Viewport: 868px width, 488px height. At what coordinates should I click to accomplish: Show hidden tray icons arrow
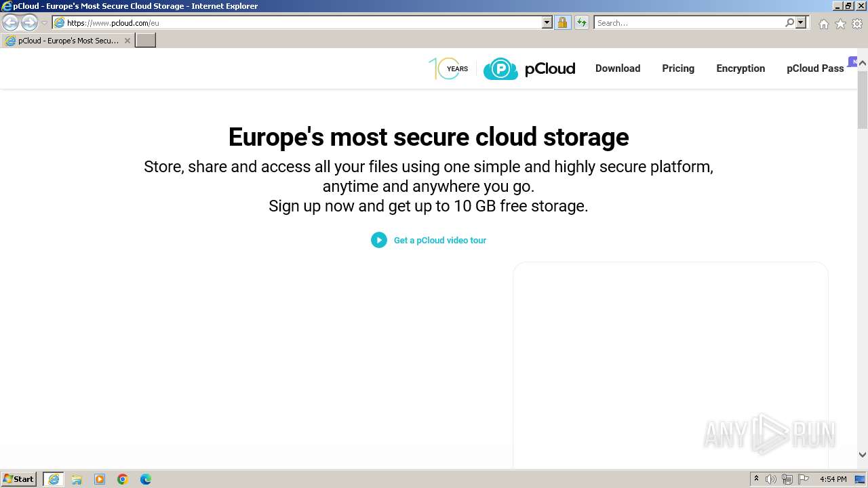point(756,479)
